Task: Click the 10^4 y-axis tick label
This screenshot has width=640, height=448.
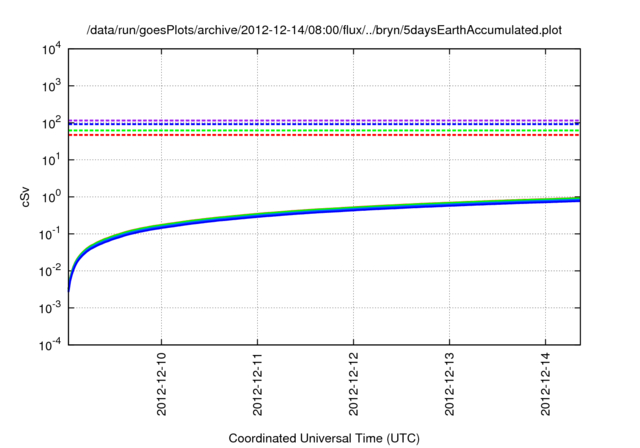Action: pyautogui.click(x=50, y=49)
